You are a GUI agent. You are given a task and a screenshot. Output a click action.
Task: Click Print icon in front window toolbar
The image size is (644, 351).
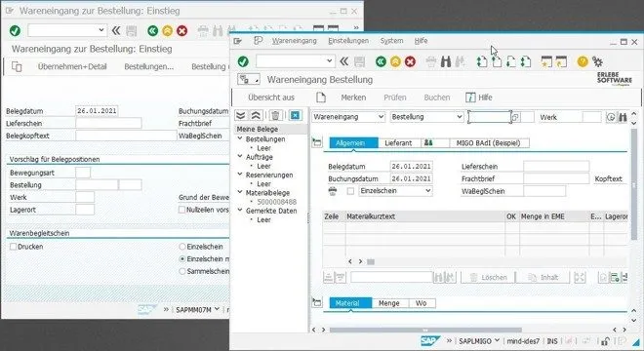431,62
